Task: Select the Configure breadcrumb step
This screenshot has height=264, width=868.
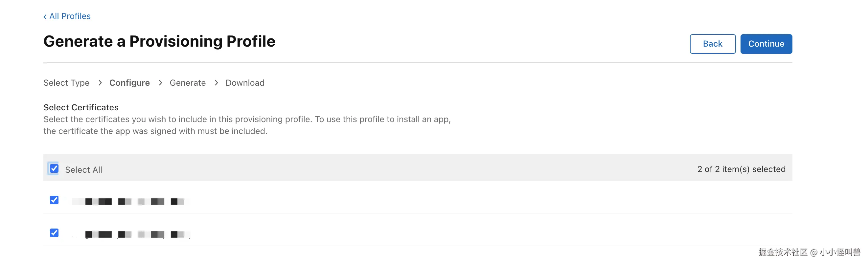Action: pos(129,83)
